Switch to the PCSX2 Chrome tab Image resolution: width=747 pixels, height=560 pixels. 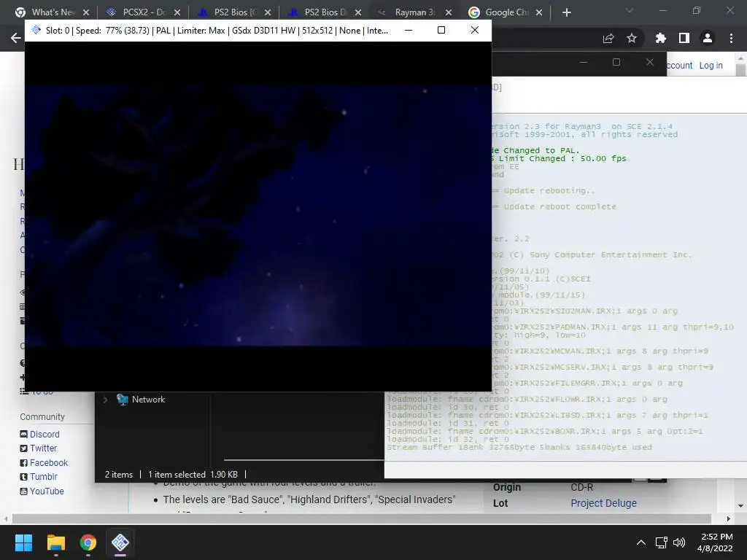tap(142, 12)
